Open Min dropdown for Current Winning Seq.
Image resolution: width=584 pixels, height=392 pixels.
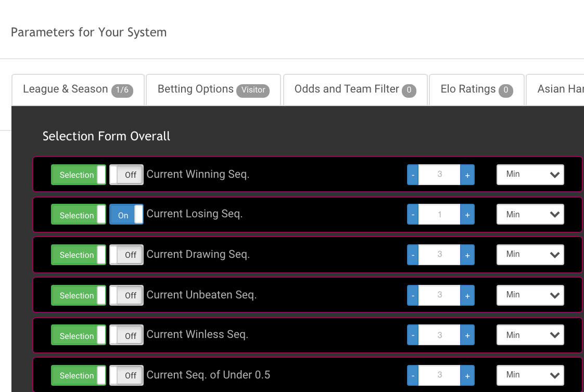click(x=530, y=175)
